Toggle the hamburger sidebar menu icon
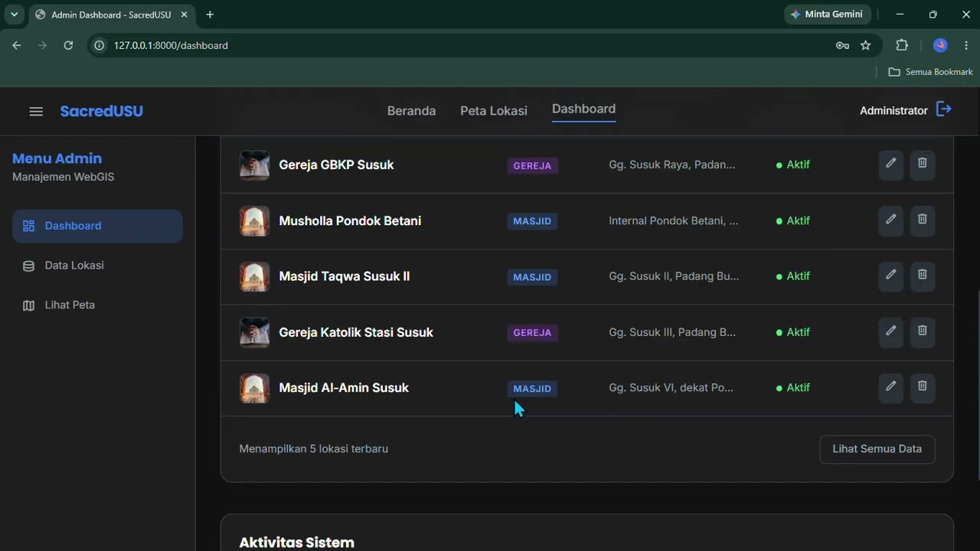 (36, 111)
